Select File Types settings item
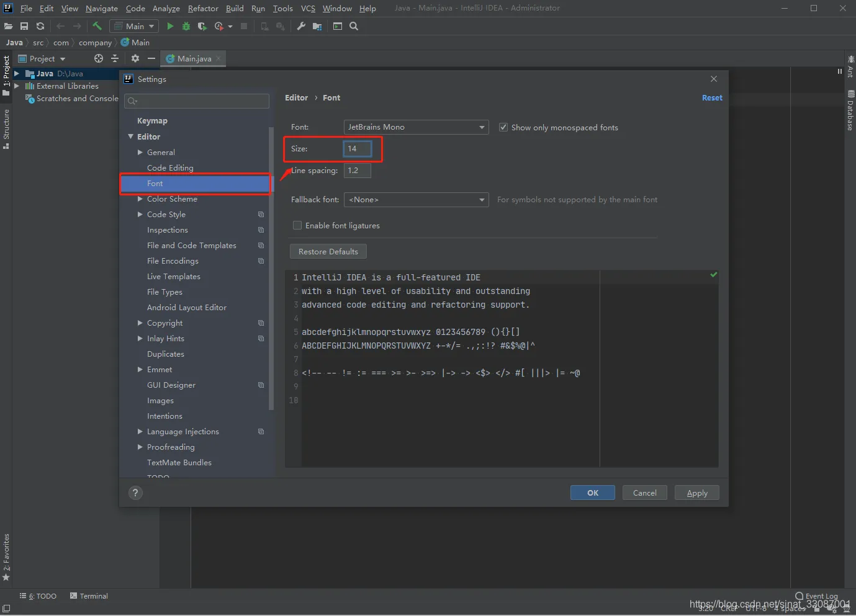Image resolution: width=856 pixels, height=616 pixels. tap(164, 292)
